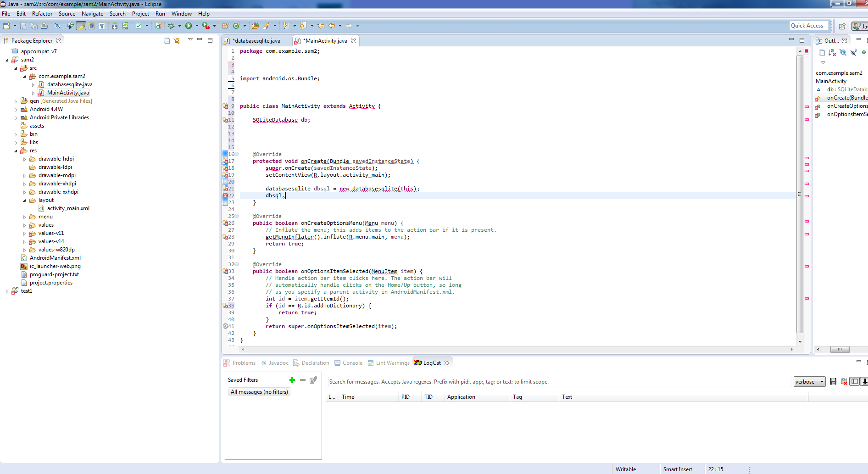The image size is (868, 474).
Task: Toggle Hide Fields in Outline view
Action: point(843,53)
